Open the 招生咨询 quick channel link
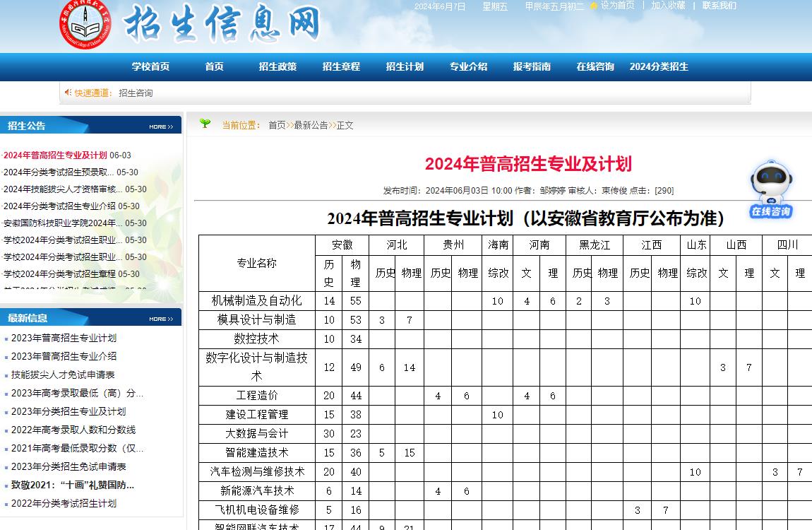Viewport: 812px width, 530px height. 136,93
